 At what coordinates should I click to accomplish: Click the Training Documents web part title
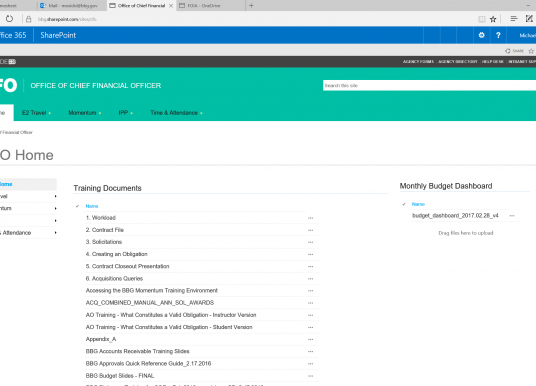click(x=107, y=188)
